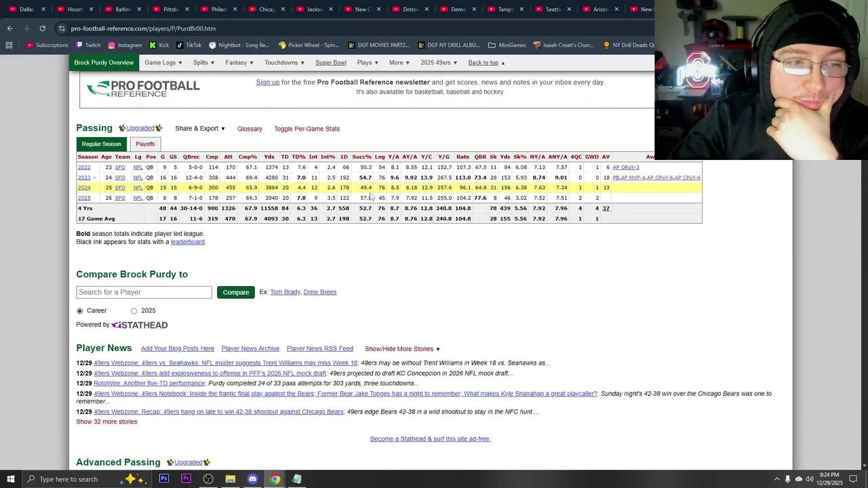Click the Search for a Player field
The image size is (868, 488).
144,292
